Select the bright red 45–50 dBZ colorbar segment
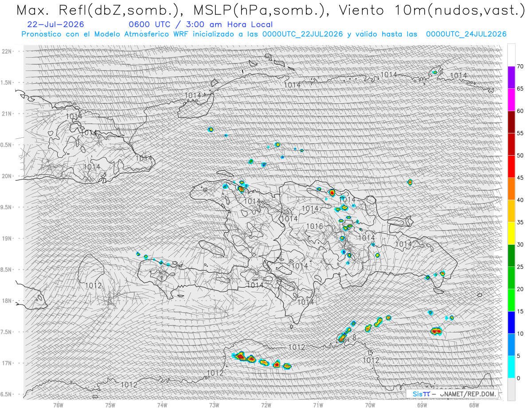Image resolution: width=532 pixels, height=411 pixels. coord(511,166)
